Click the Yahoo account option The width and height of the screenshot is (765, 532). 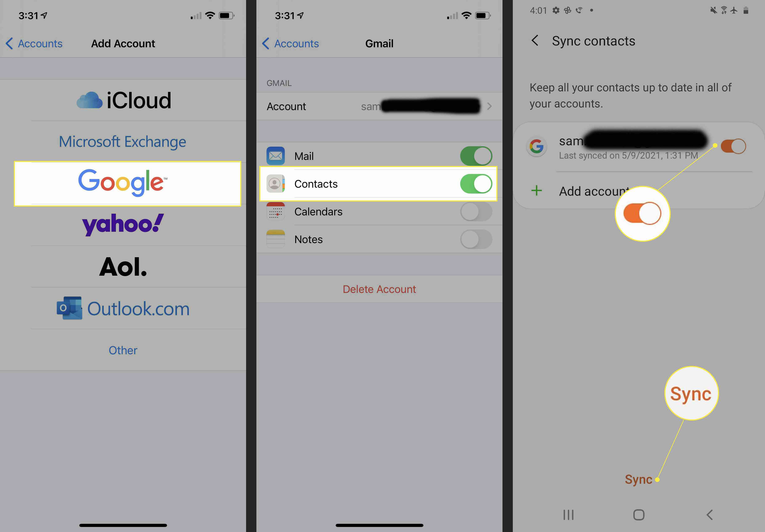[123, 224]
